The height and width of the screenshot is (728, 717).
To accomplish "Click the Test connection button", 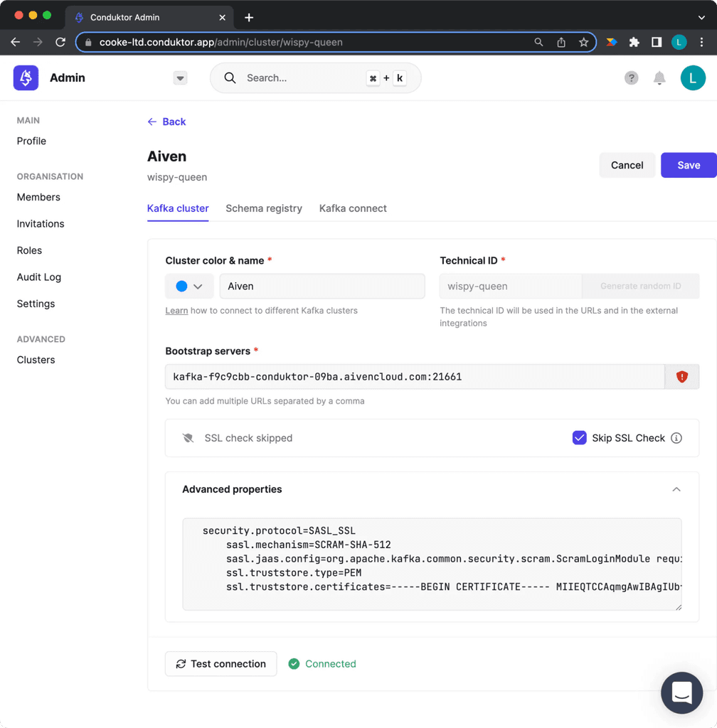I will [x=221, y=663].
